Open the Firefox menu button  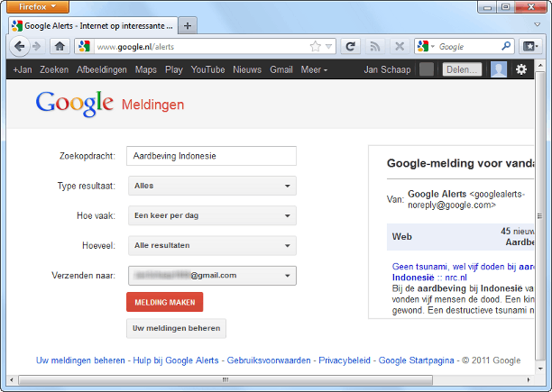[38, 6]
